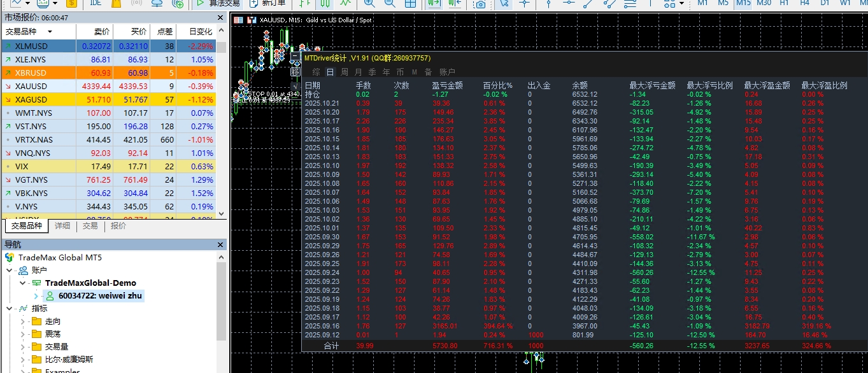Select the vertical line drawing tool
This screenshot has height=373, width=868.
click(x=548, y=4)
